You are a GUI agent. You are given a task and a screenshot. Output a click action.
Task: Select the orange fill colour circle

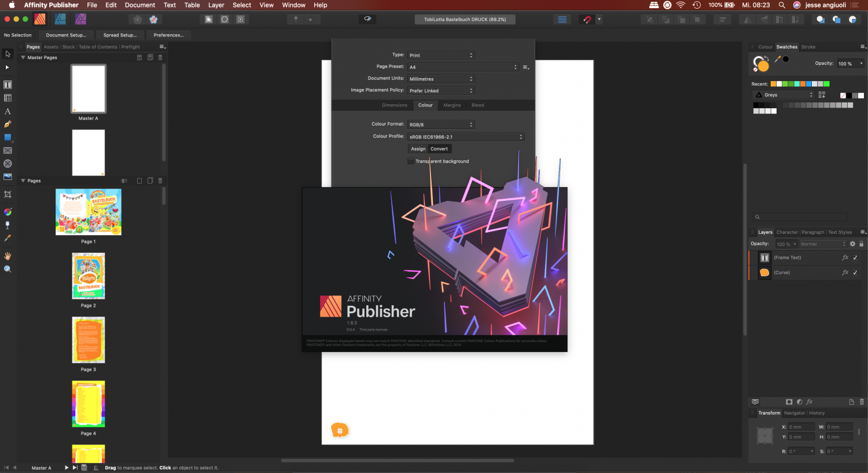tap(763, 65)
